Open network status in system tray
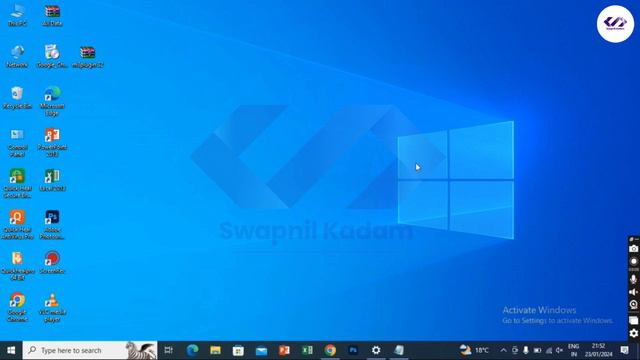This screenshot has height=360, width=640. click(549, 350)
